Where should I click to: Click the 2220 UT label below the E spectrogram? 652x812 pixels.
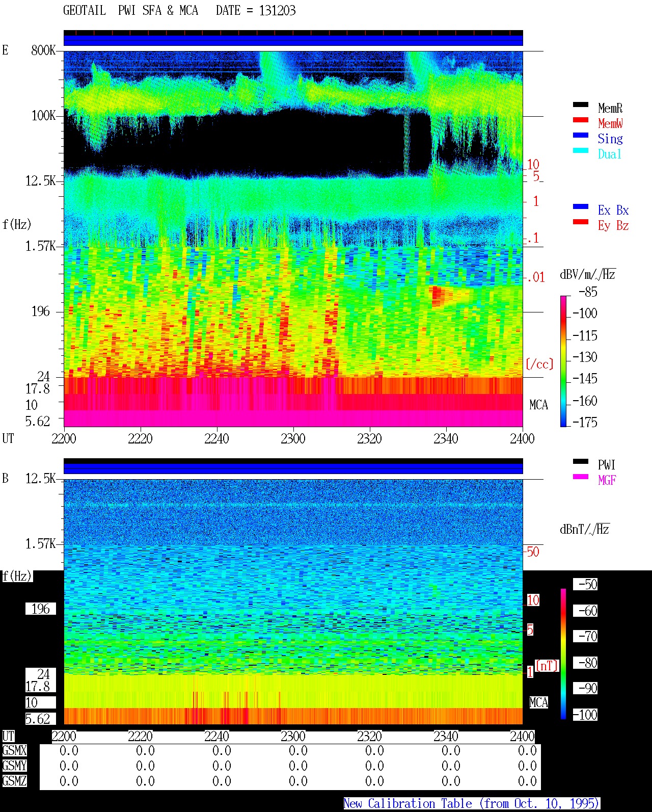(x=140, y=438)
